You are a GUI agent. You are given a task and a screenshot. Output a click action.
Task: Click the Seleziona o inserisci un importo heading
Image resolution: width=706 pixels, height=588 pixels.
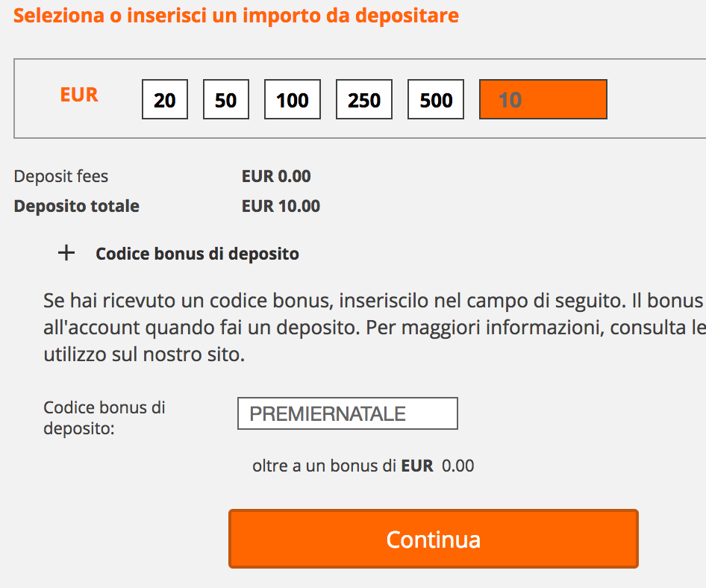pyautogui.click(x=236, y=16)
